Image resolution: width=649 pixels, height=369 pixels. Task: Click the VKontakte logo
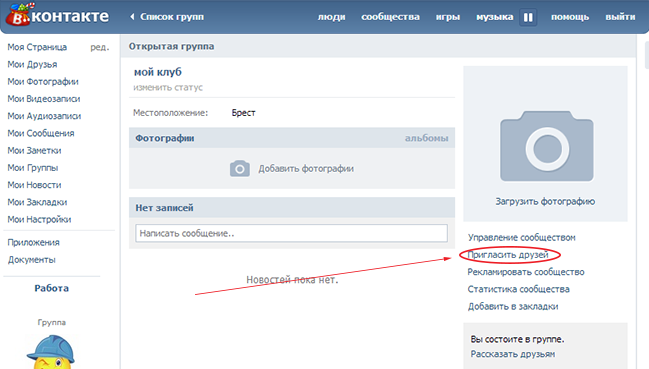pyautogui.click(x=57, y=16)
